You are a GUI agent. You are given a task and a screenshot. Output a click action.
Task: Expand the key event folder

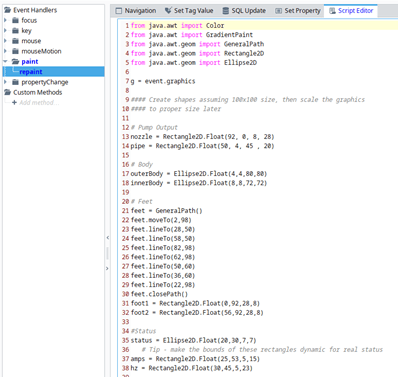point(5,31)
